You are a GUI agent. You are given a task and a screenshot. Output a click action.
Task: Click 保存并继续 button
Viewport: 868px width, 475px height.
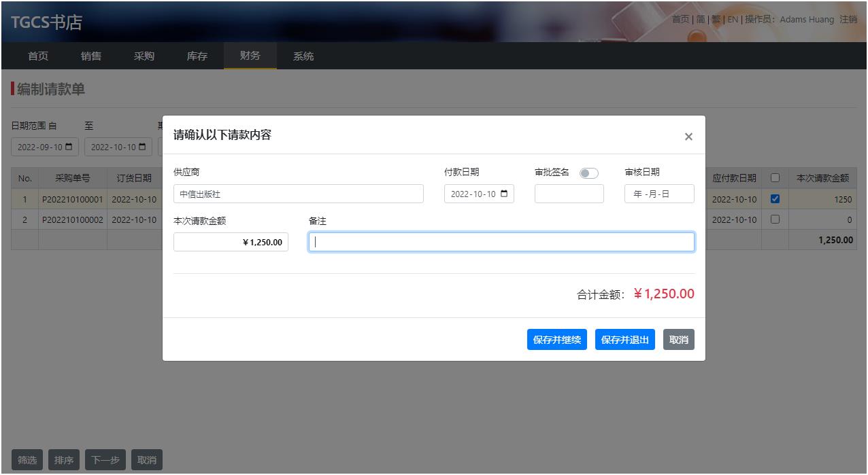point(556,340)
